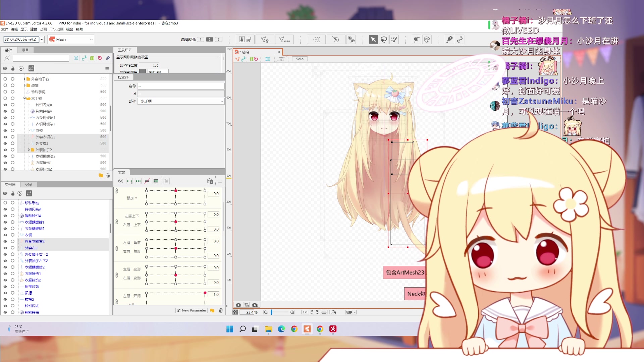Image resolution: width=644 pixels, height=362 pixels.
Task: Toggle visibility of 外套衣领右2 part
Action: coord(5,137)
